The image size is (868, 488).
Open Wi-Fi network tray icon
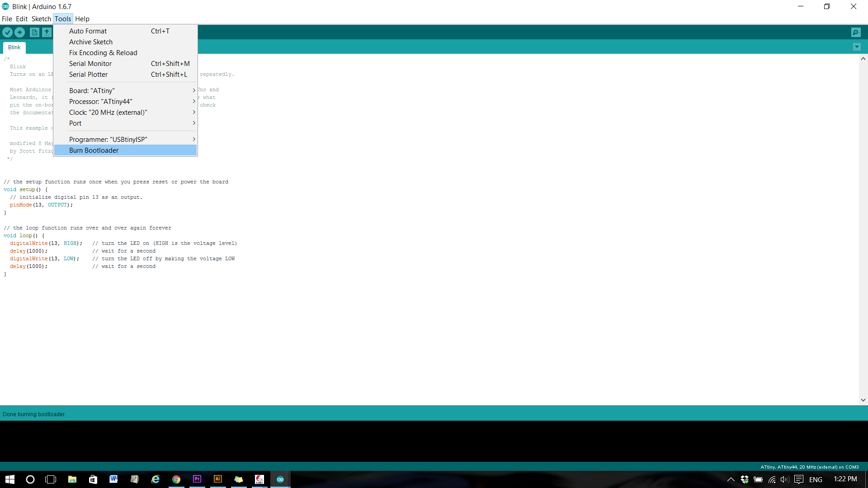pos(772,479)
